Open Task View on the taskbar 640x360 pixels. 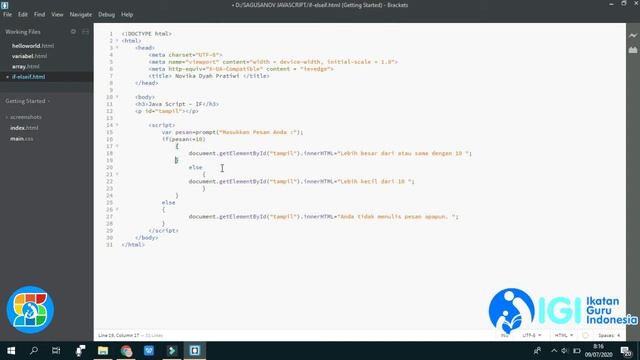56,351
